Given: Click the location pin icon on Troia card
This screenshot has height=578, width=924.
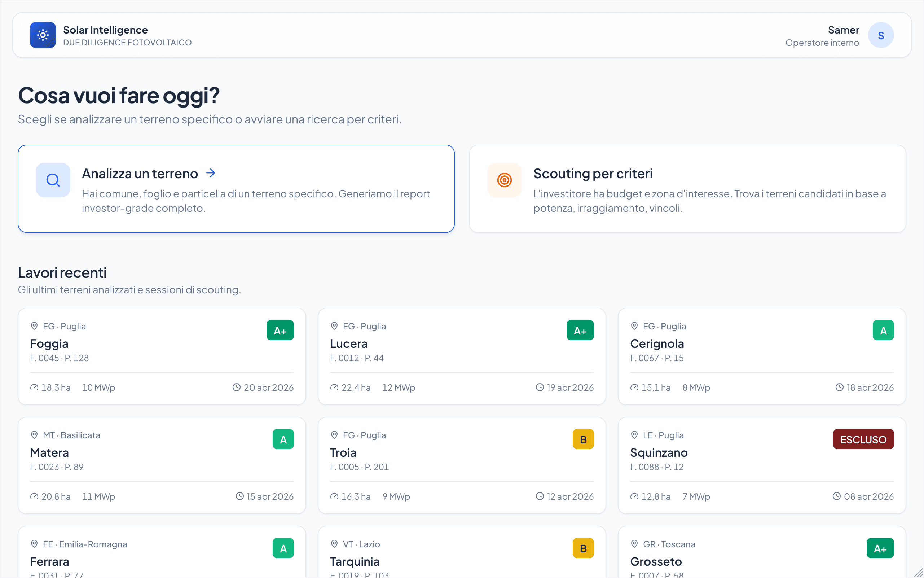Looking at the screenshot, I should tap(334, 435).
